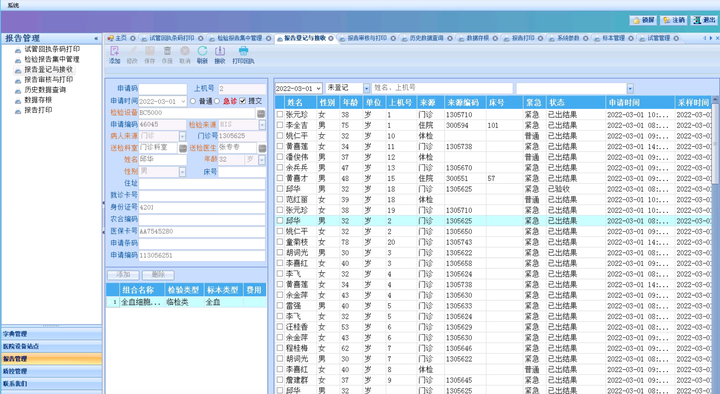Screen dimensions: 720x394
Task: Click the 锁屏 lock screen button
Action: tap(643, 20)
